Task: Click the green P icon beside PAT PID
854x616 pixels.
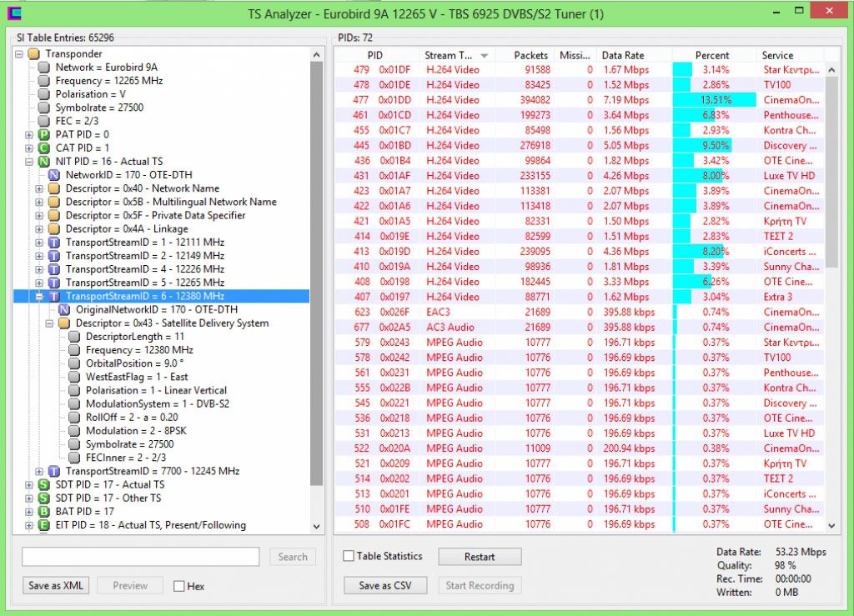Action: coord(43,135)
